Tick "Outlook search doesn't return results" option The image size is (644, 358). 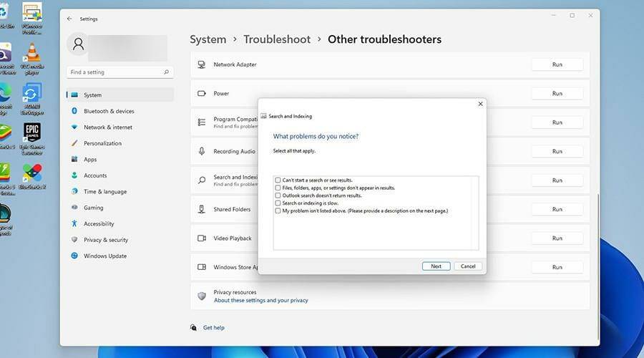coord(278,195)
